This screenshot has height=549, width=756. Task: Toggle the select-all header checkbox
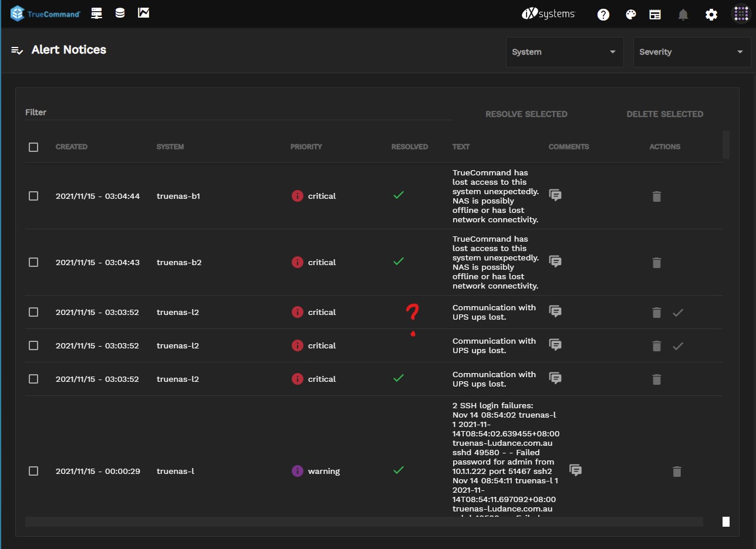click(x=33, y=147)
